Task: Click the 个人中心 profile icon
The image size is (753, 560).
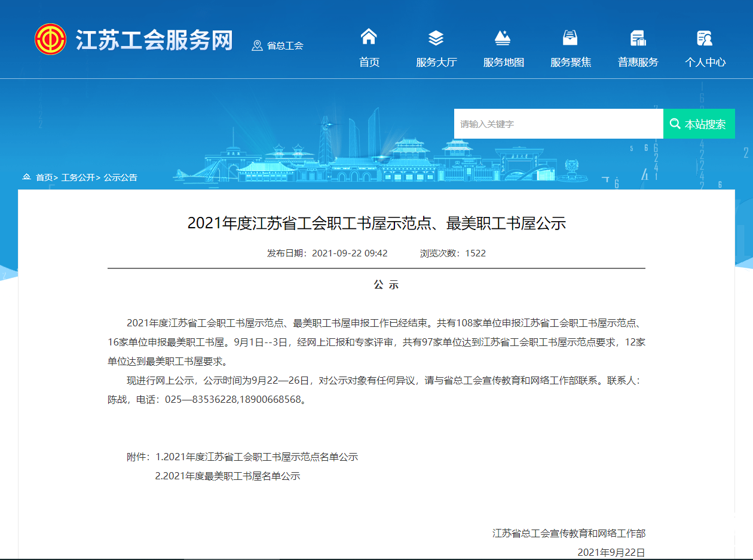Action: point(705,38)
